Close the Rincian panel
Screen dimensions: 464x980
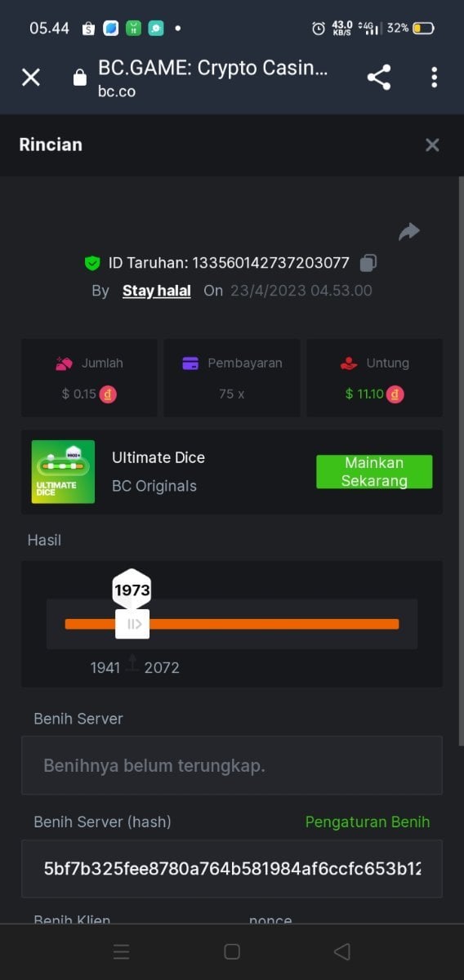432,145
